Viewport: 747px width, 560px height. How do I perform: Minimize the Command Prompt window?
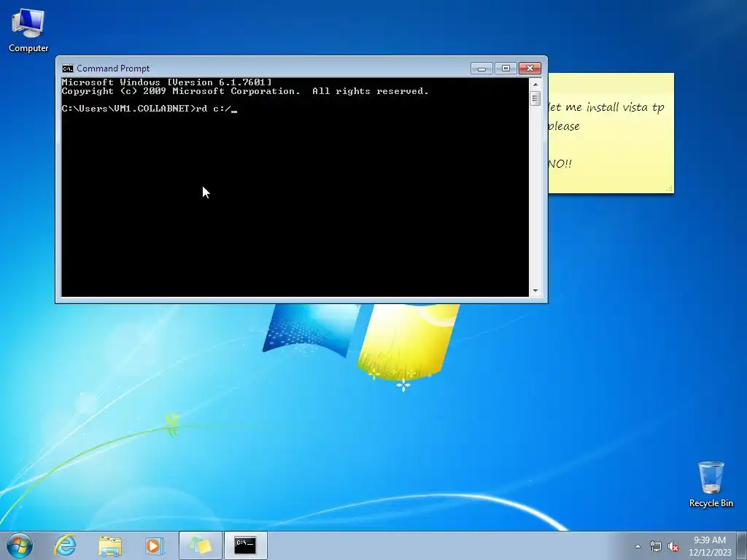[481, 69]
